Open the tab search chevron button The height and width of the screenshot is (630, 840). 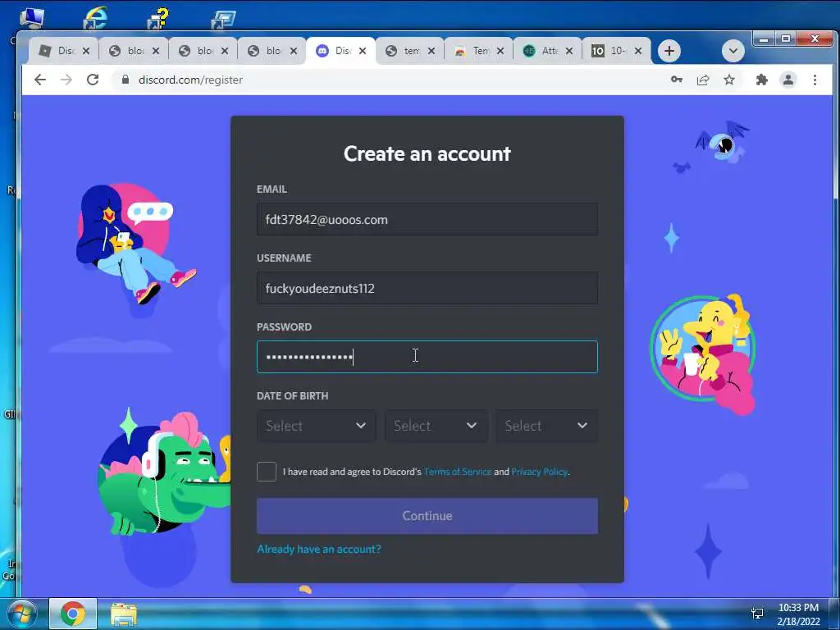click(x=733, y=51)
